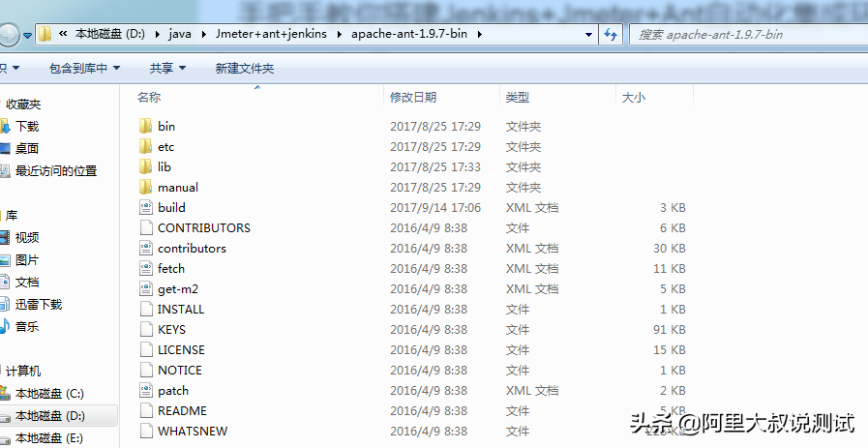Sort by 类型 column header
The width and height of the screenshot is (868, 448).
(518, 97)
